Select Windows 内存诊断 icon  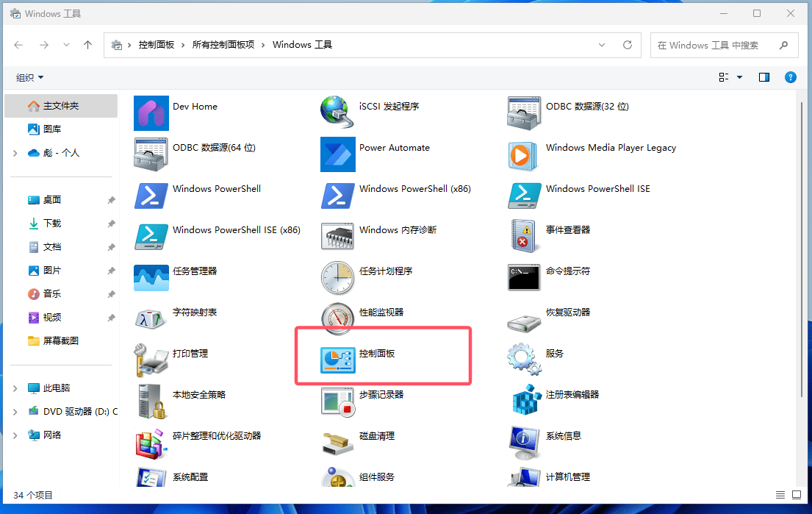[x=337, y=236]
